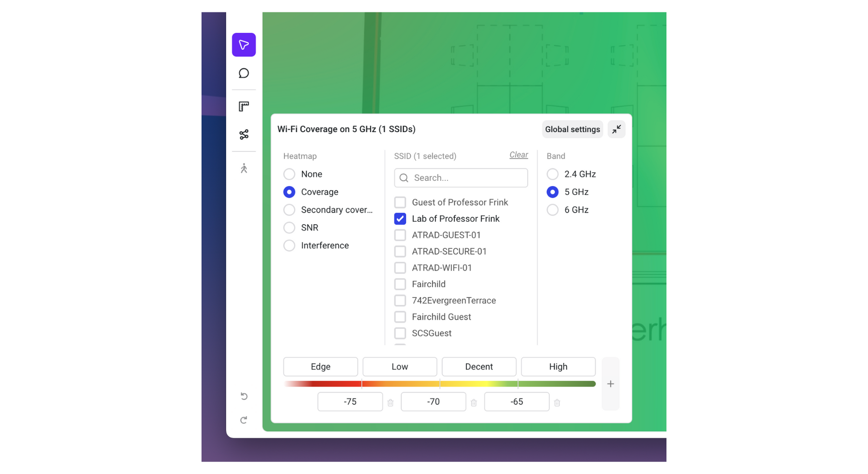The height and width of the screenshot is (474, 868).
Task: Uncheck Lab of Professor Frink SSID
Action: coord(400,219)
